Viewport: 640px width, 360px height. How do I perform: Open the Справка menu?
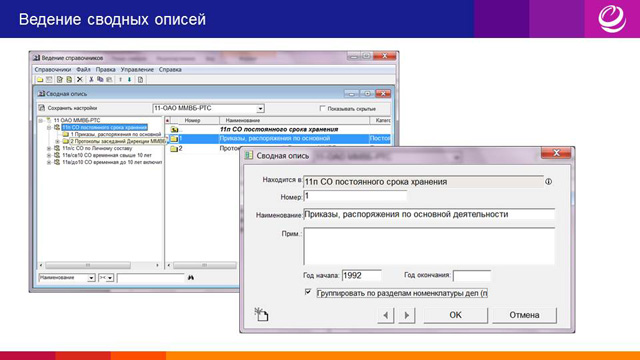[x=170, y=69]
